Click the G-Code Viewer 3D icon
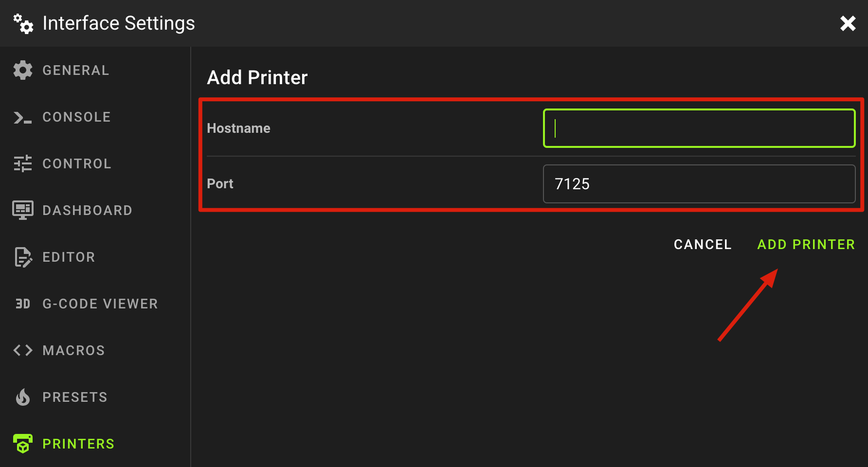This screenshot has width=868, height=467. (x=23, y=304)
